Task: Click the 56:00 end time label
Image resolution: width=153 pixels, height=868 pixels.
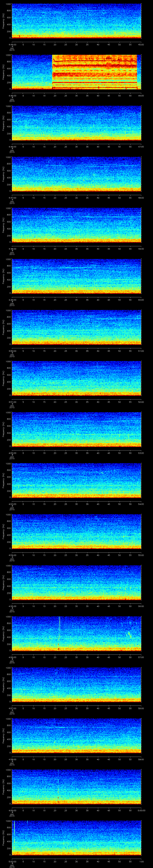Action: pos(141,606)
